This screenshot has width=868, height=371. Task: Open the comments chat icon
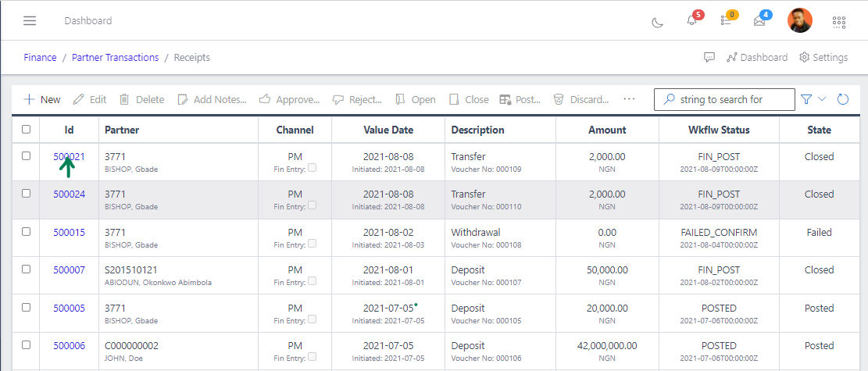(709, 58)
